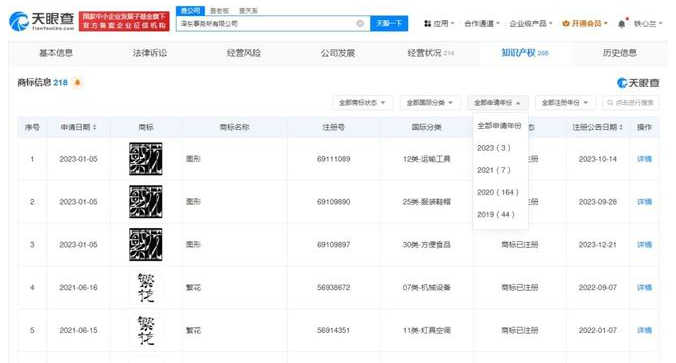Open trademark image for registration 69109897
The image size is (676, 363).
click(146, 244)
